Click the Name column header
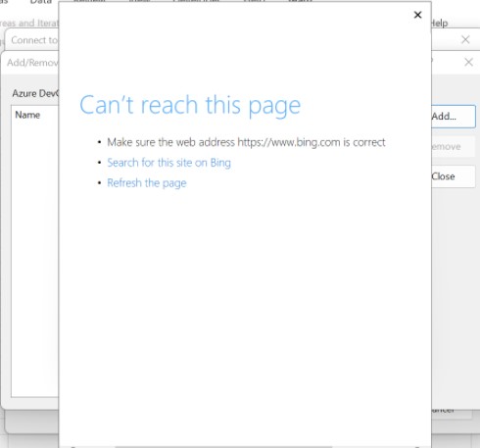Screen dimensions: 480x448 [27, 115]
